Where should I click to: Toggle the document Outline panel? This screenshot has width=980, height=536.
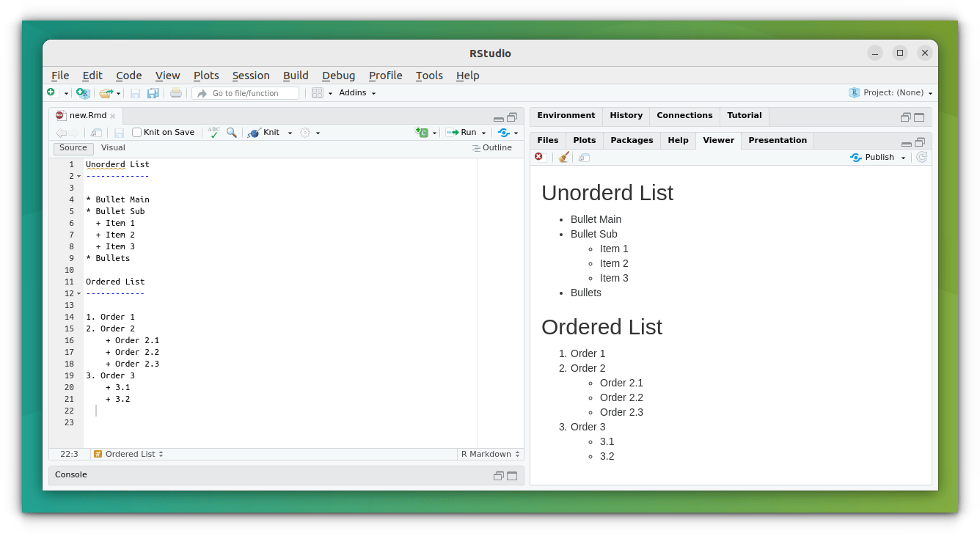(491, 148)
